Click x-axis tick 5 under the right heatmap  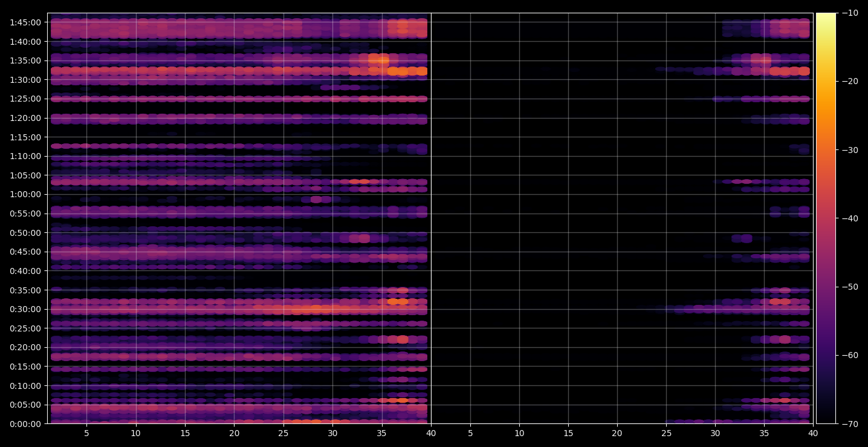coord(470,433)
